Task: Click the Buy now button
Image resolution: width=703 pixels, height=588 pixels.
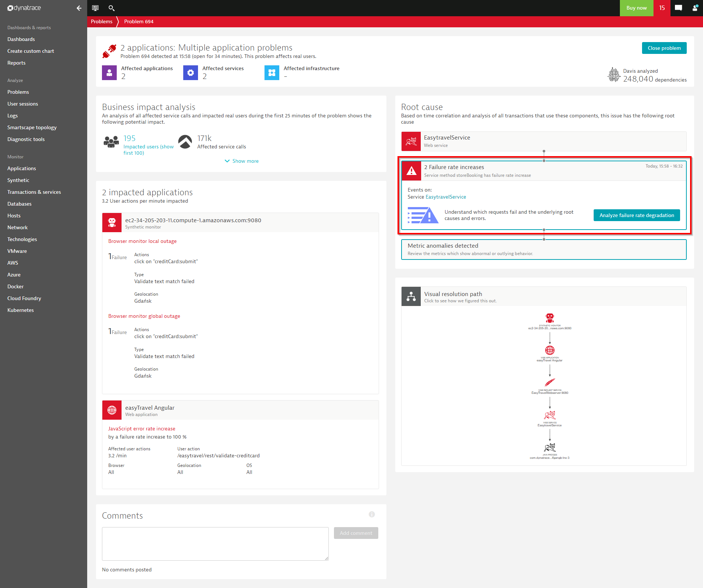Action: click(637, 8)
